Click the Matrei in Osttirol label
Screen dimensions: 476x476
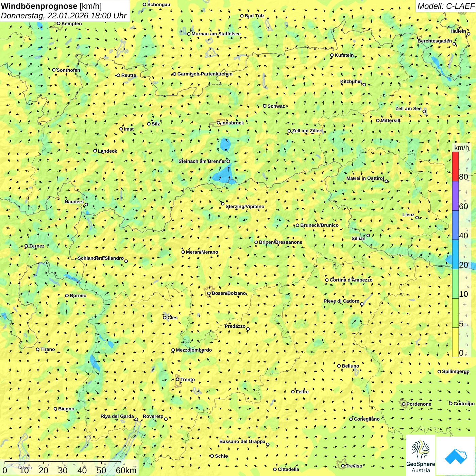click(x=365, y=178)
